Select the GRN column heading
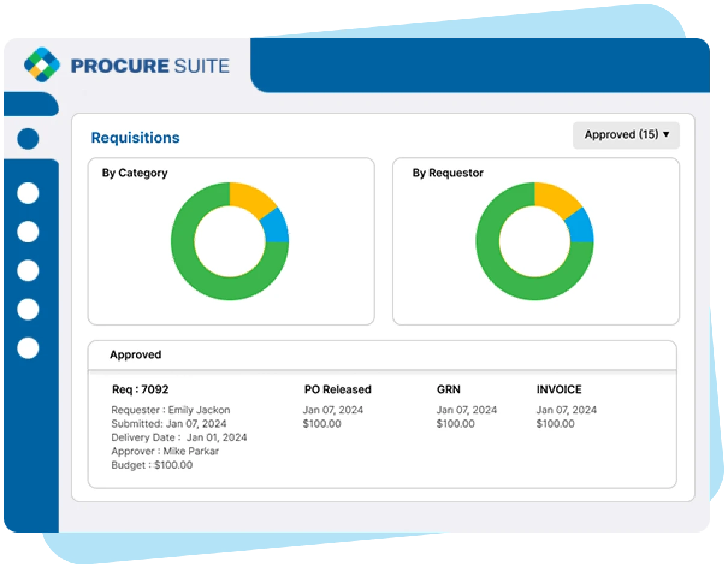This screenshot has width=728, height=568. [x=448, y=389]
